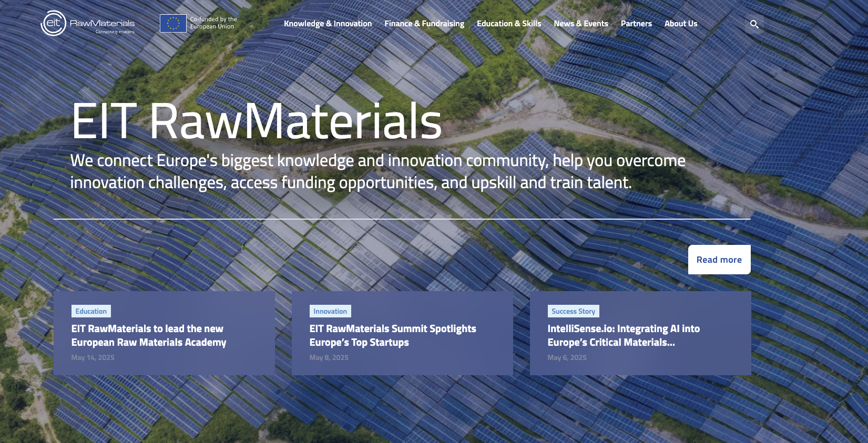The width and height of the screenshot is (868, 443).
Task: Open the About Us menu
Action: (x=680, y=24)
